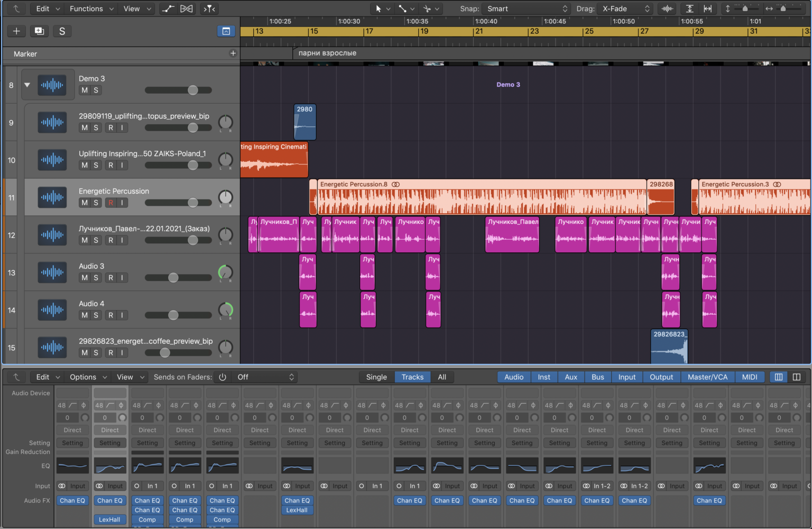Click the Show/Hide Automation icon
Image resolution: width=812 pixels, height=529 pixels.
(x=168, y=8)
